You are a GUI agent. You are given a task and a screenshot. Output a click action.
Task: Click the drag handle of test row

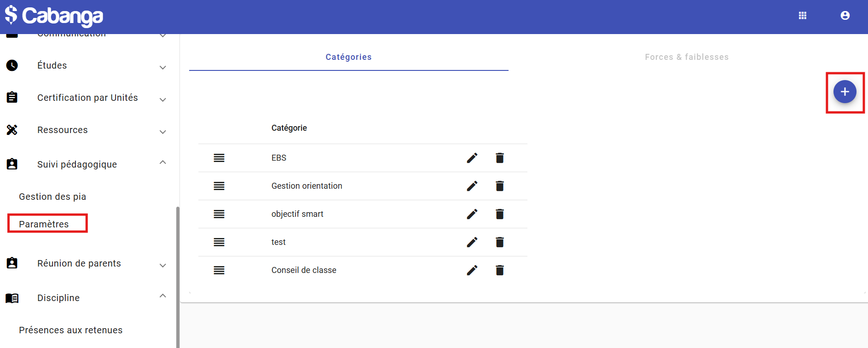[x=219, y=242]
